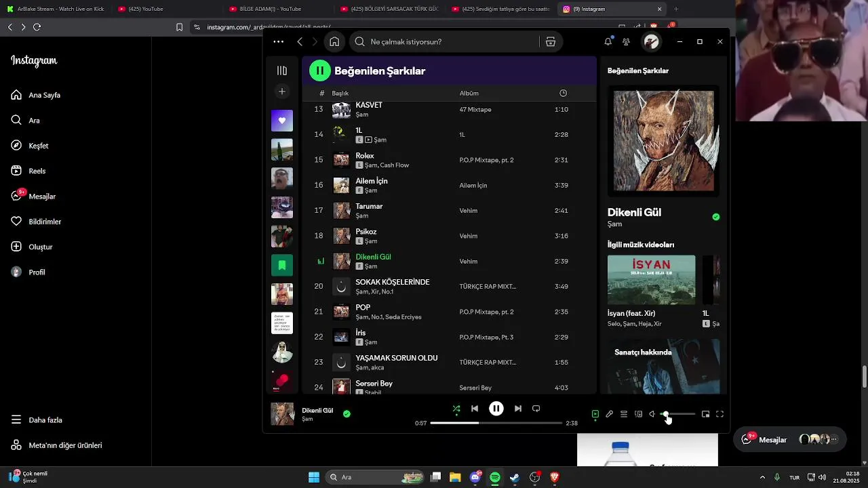Viewport: 868px width, 488px height.
Task: Open Sanatçı hakkında artist card
Action: coord(663,366)
